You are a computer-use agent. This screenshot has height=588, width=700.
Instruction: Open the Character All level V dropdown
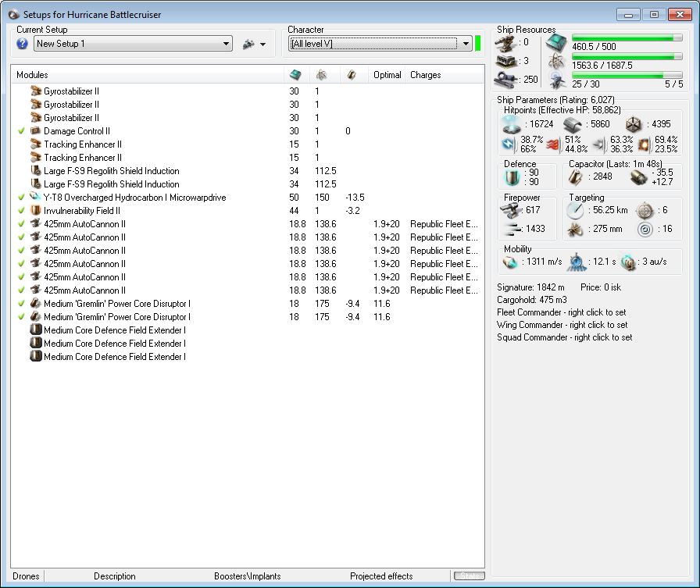pyautogui.click(x=380, y=43)
